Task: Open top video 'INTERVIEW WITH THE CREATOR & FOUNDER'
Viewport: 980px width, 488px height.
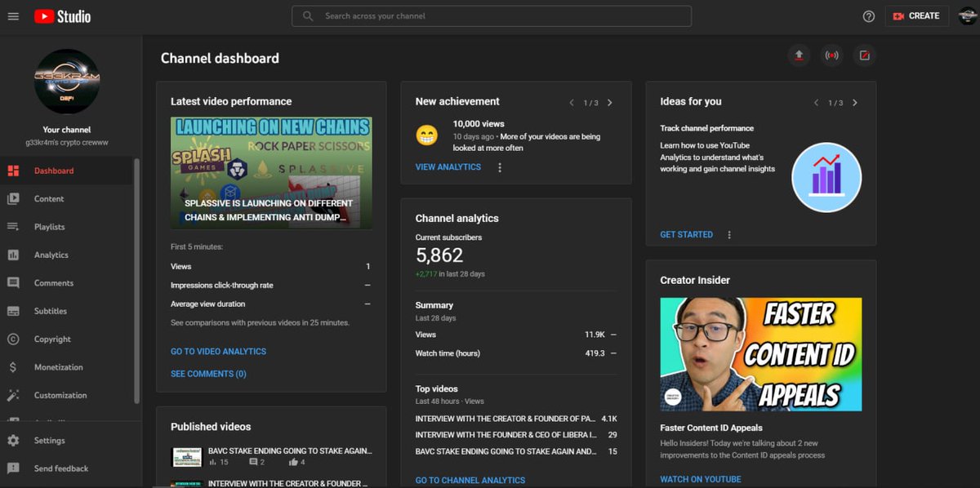Action: coord(516,419)
